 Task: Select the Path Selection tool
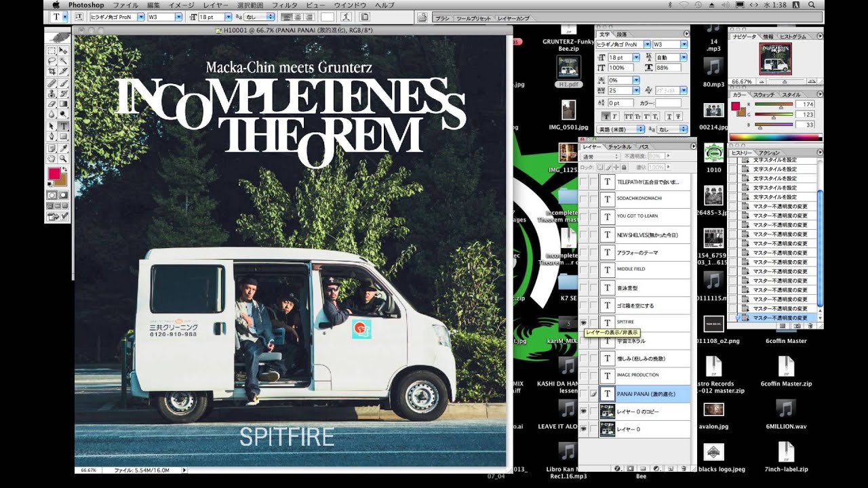pos(52,125)
